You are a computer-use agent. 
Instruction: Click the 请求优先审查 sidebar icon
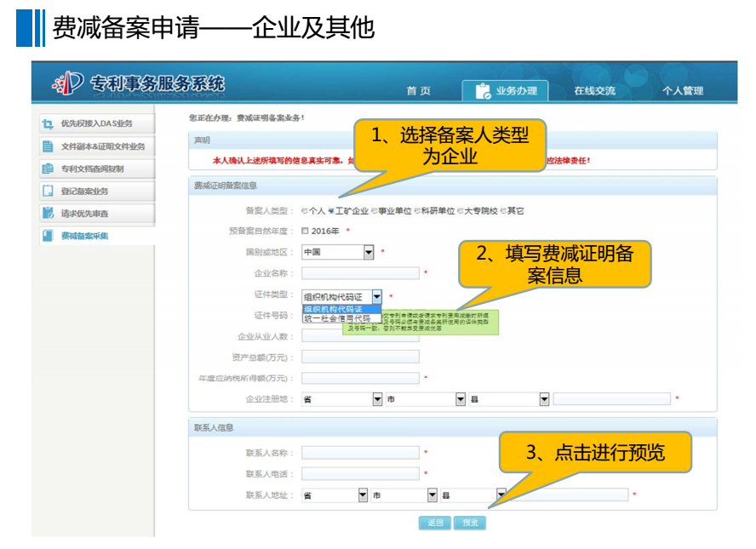[x=48, y=213]
